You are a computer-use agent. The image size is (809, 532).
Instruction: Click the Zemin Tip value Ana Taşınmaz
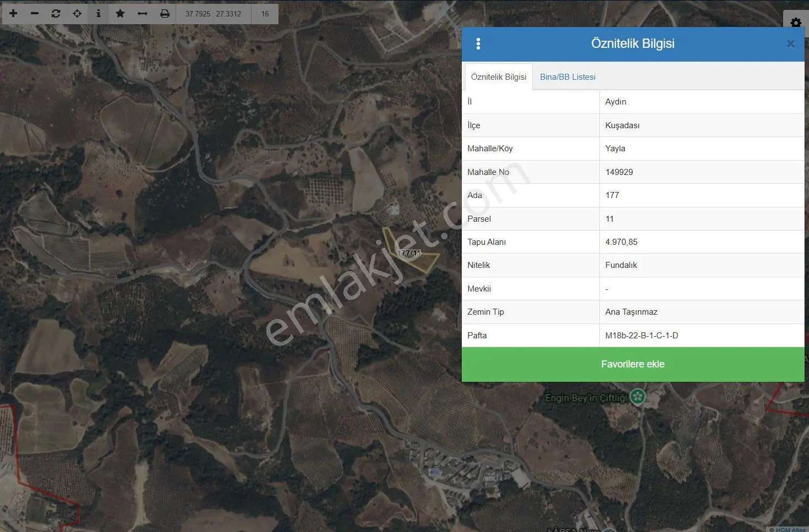(x=631, y=312)
